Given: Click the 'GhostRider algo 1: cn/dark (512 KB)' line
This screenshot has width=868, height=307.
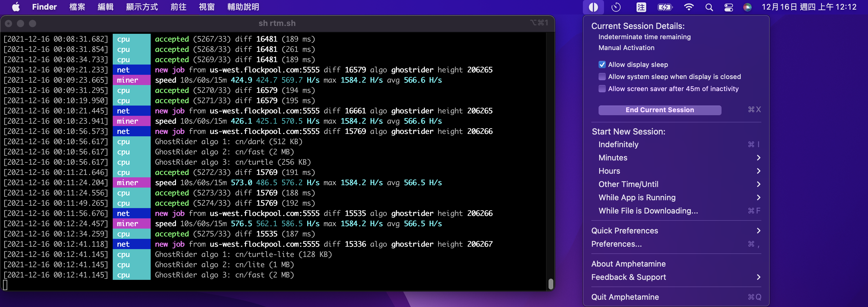Looking at the screenshot, I should coord(228,141).
